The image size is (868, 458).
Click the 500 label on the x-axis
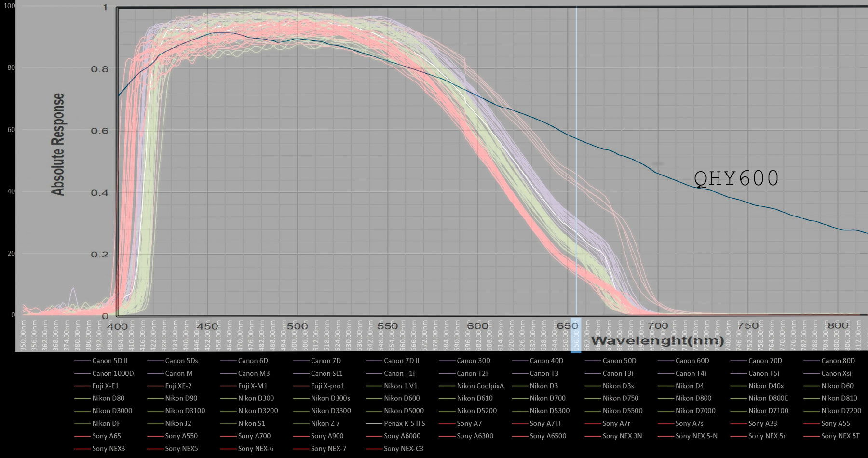pyautogui.click(x=297, y=326)
